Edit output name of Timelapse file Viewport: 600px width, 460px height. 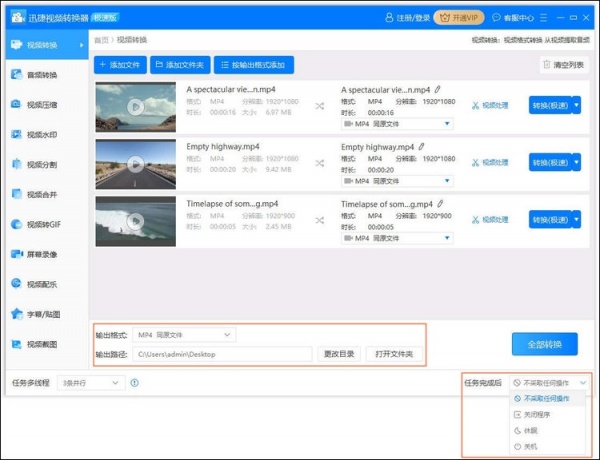(x=440, y=204)
